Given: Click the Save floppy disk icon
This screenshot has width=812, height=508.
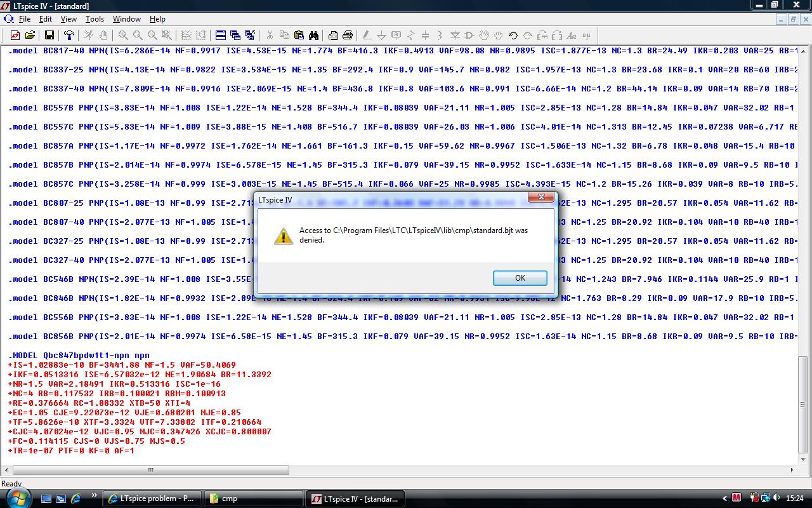Looking at the screenshot, I should [x=49, y=36].
